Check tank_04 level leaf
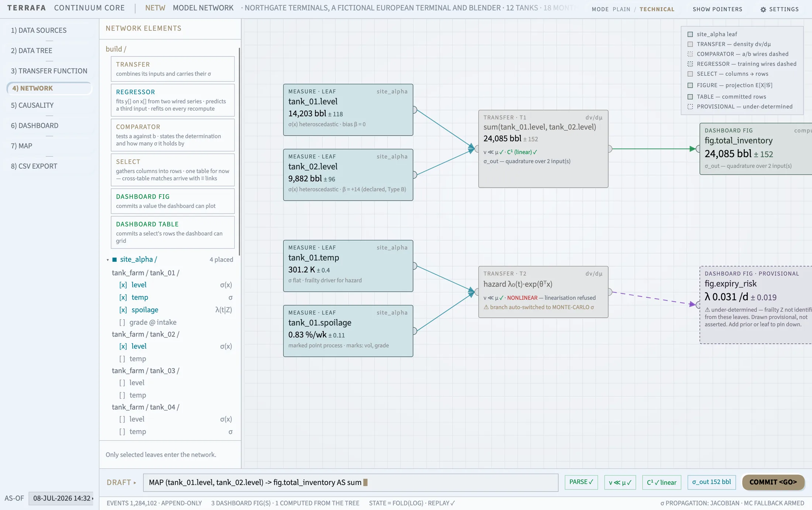This screenshot has width=812, height=510. pos(122,420)
